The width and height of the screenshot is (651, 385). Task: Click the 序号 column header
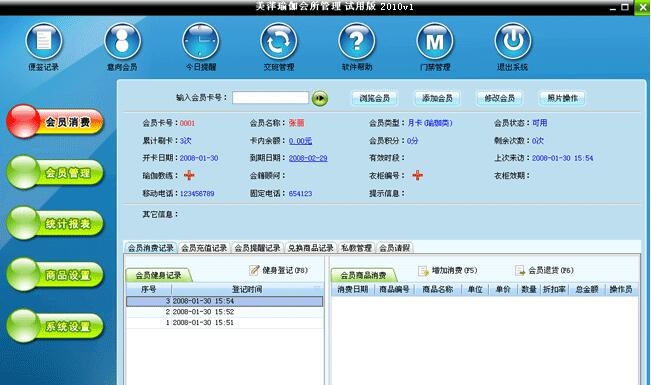149,289
